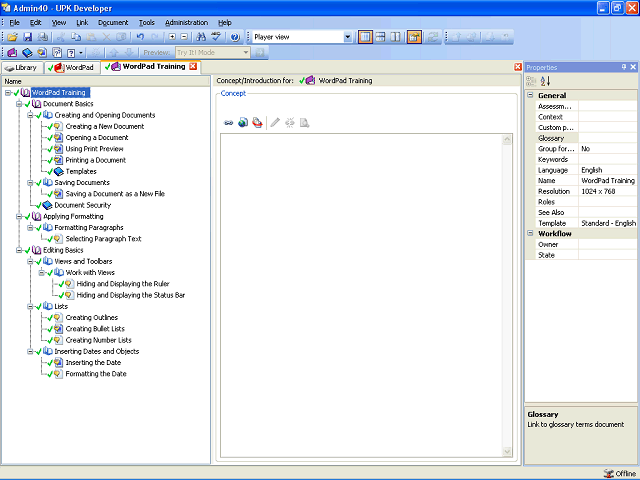Collapse the Document Basics tree node
640x480 pixels.
(x=19, y=104)
